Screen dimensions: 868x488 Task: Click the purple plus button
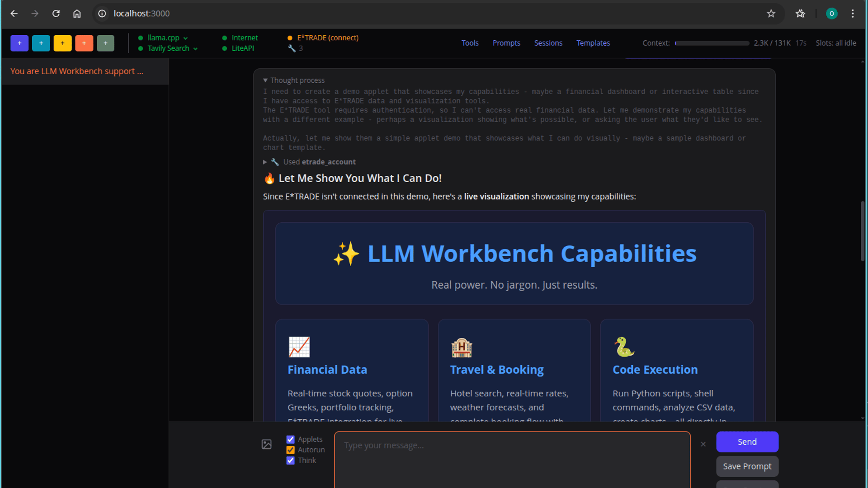point(19,43)
